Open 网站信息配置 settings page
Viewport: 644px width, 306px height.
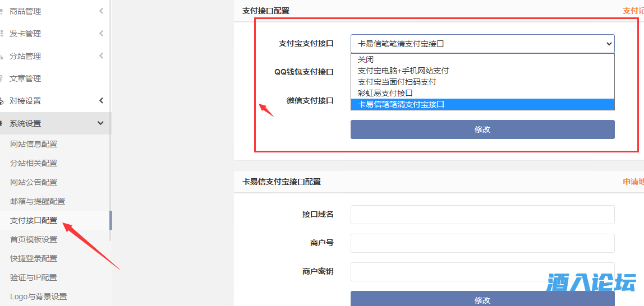[x=34, y=144]
